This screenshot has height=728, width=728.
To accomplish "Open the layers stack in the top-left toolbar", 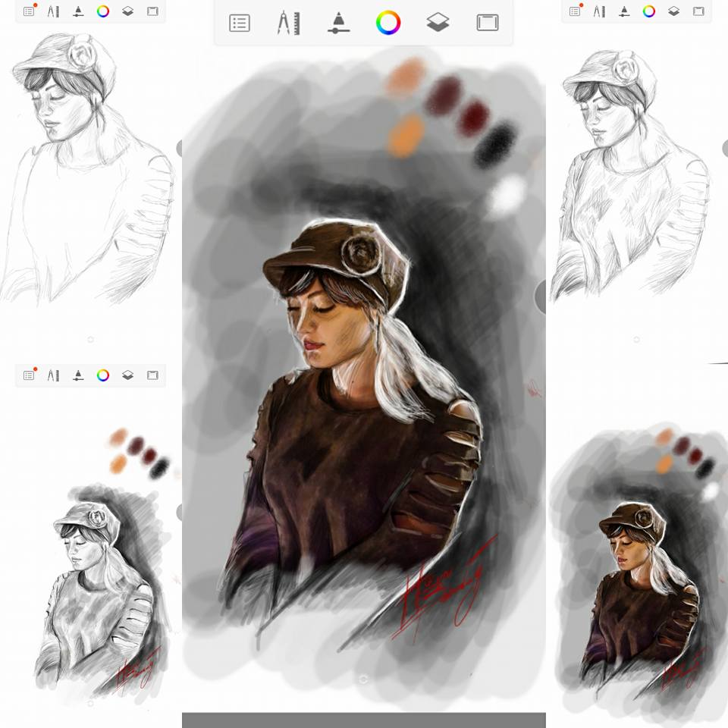I will click(127, 11).
